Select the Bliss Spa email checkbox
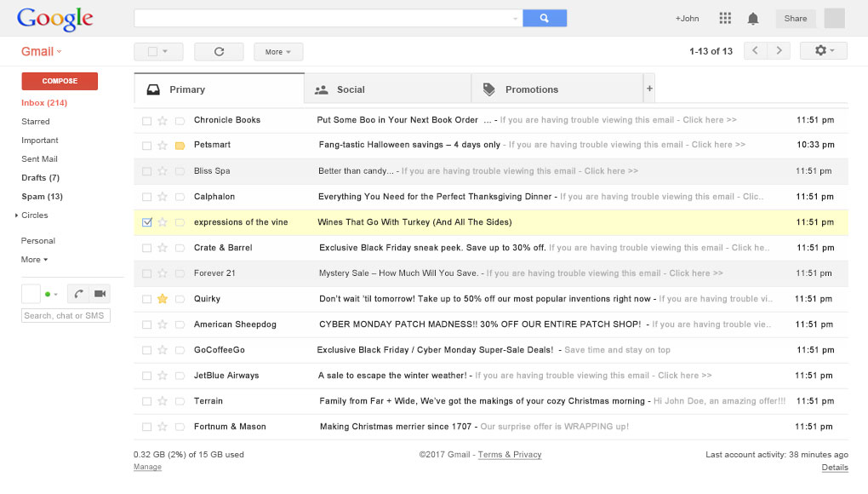Image resolution: width=868 pixels, height=494 pixels. (x=146, y=172)
